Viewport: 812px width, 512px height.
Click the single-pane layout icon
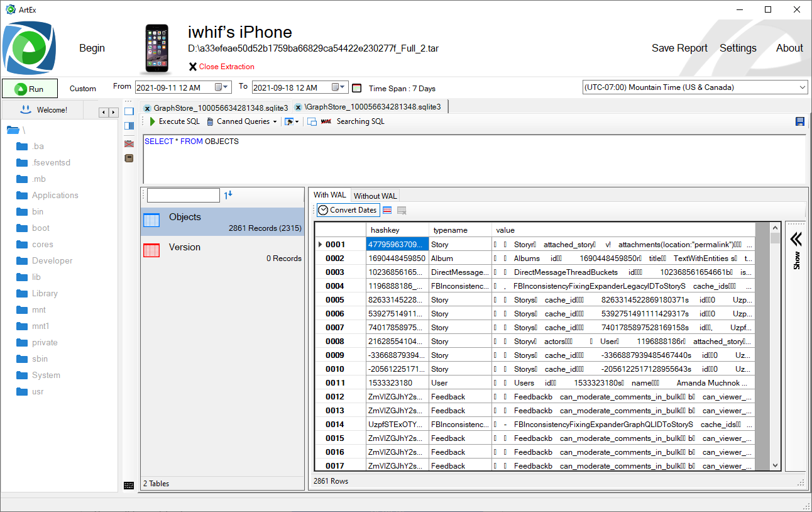129,111
